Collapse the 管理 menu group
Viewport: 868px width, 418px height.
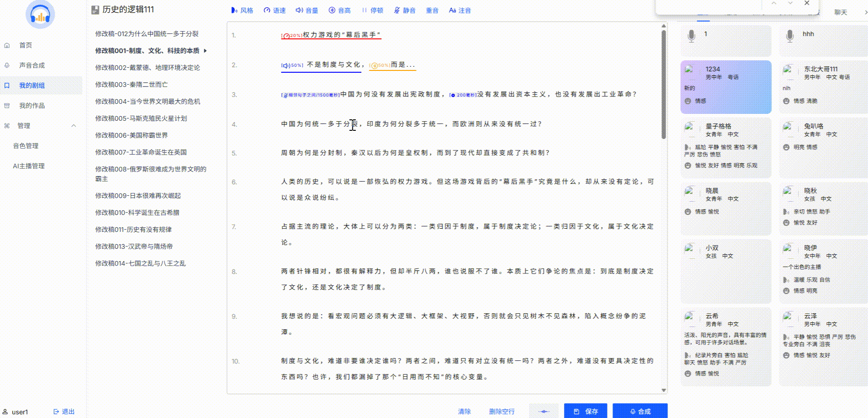point(74,126)
